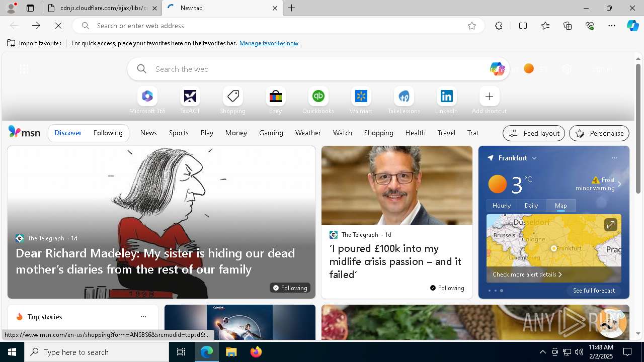Open Task View on the taskbar
Image resolution: width=644 pixels, height=362 pixels.
point(181,352)
